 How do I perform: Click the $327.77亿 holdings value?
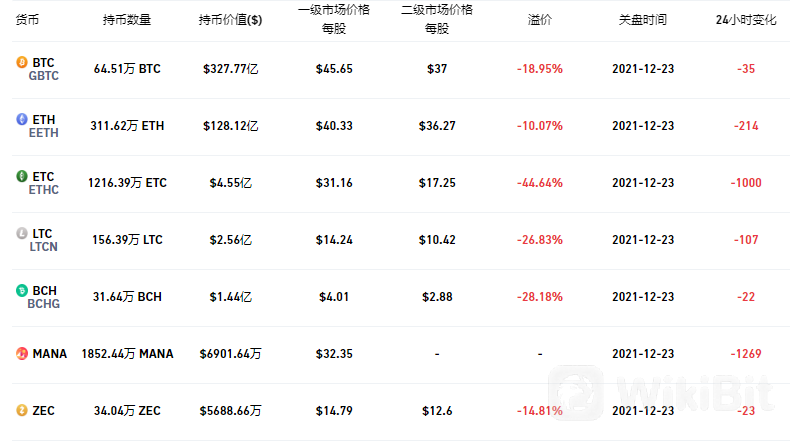click(230, 69)
